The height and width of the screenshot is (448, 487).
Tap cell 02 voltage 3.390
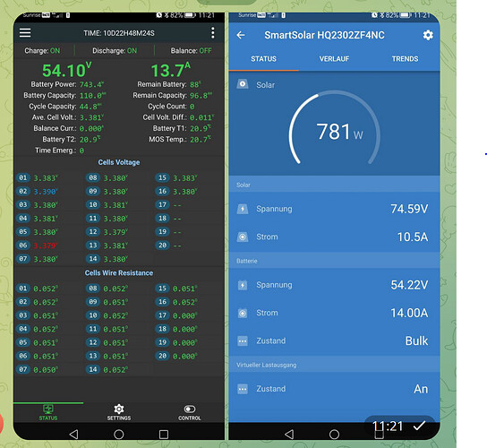tap(46, 192)
